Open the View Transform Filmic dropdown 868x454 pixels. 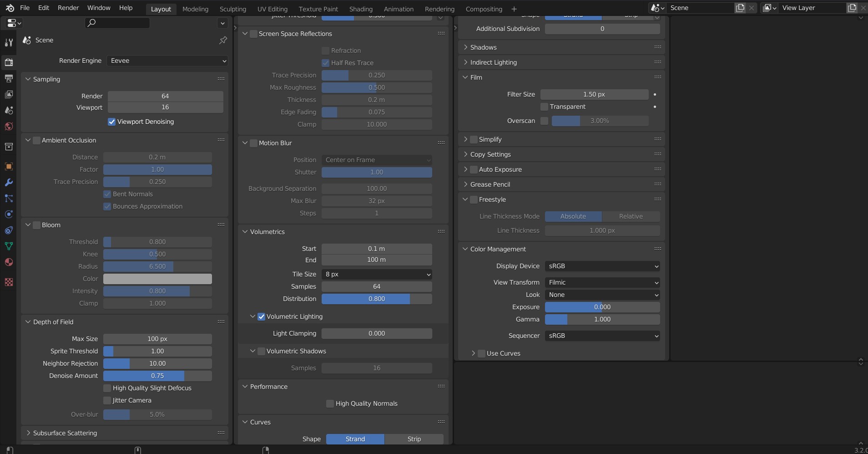tap(602, 282)
